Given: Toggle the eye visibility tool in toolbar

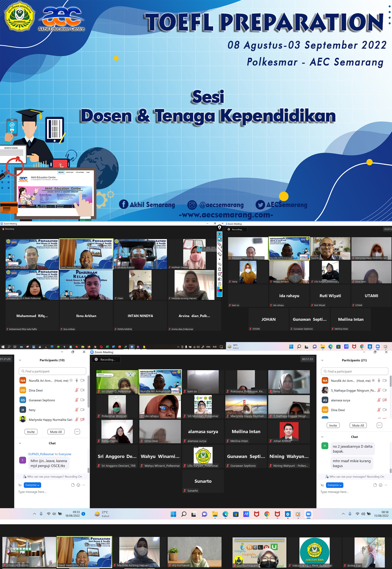Looking at the screenshot, I should [x=220, y=234].
